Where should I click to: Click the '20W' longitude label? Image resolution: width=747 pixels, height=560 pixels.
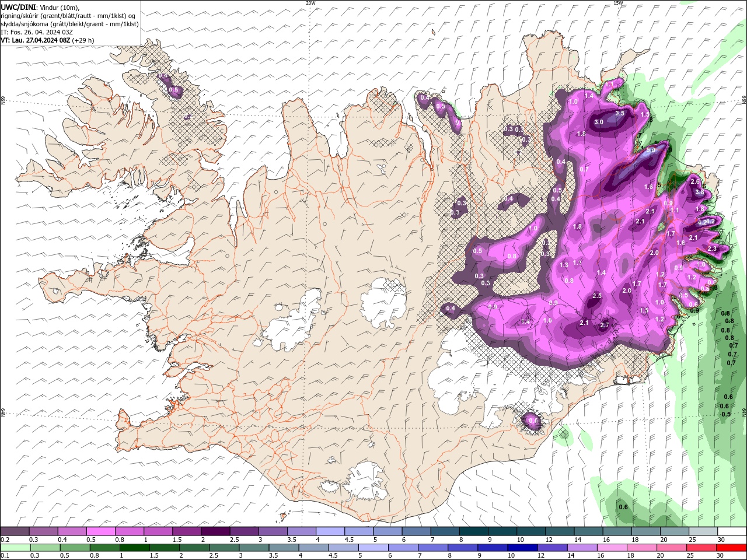coord(310,3)
